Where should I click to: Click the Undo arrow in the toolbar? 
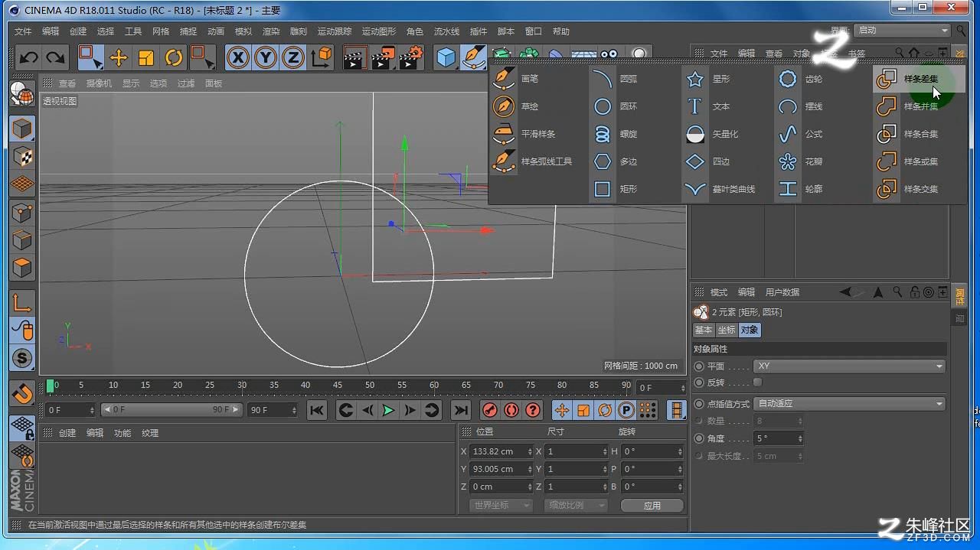[29, 57]
